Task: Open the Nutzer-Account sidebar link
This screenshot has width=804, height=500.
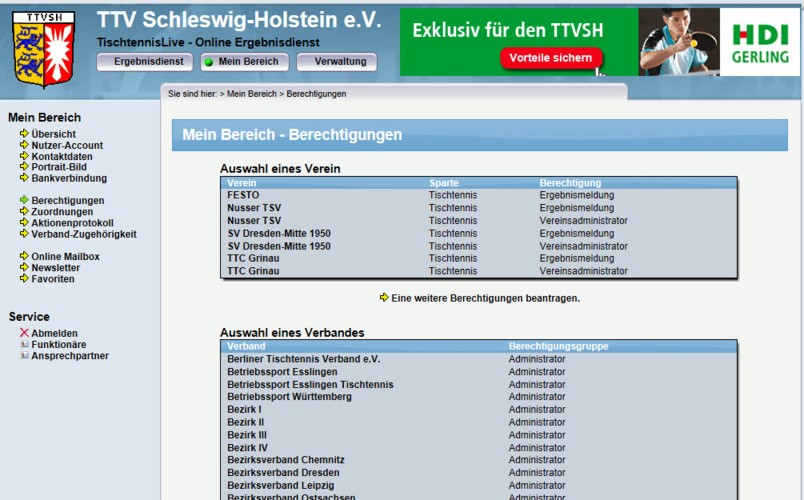Action: (67, 145)
